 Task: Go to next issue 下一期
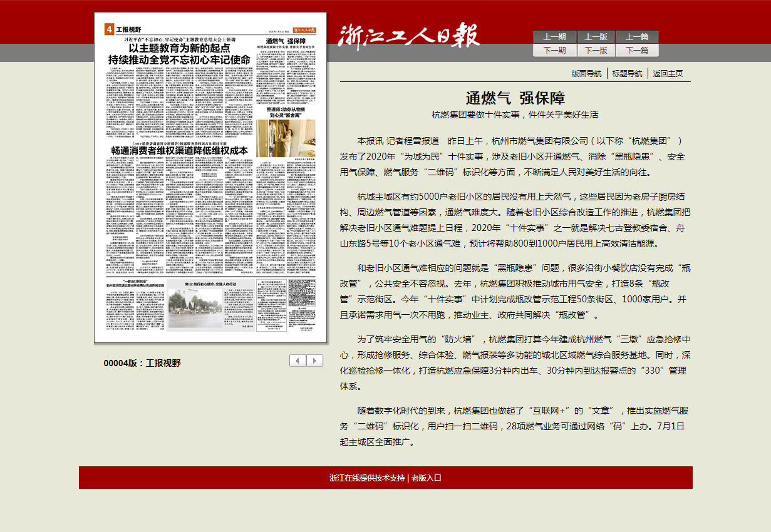(554, 51)
